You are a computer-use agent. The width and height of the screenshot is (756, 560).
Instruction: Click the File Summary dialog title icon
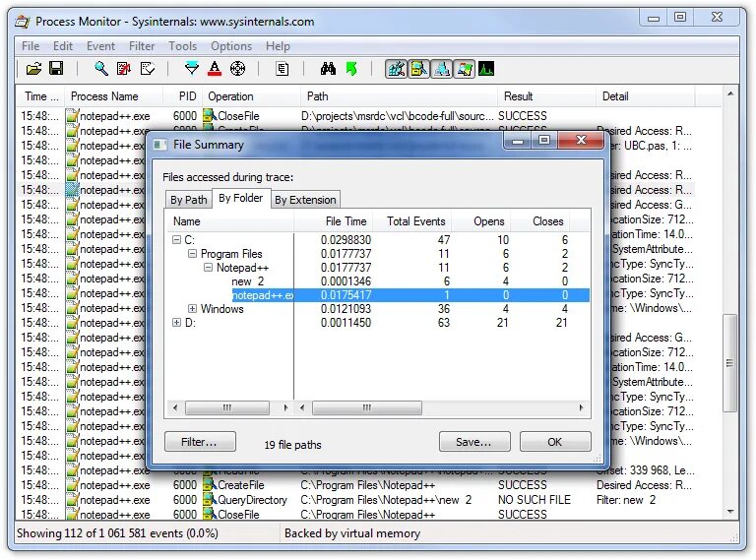tap(160, 145)
